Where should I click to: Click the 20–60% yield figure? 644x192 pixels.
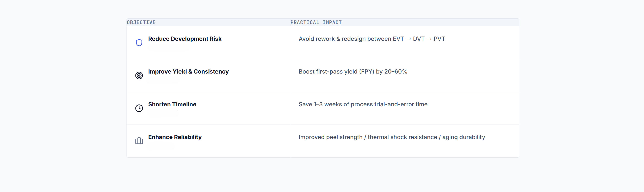click(396, 71)
